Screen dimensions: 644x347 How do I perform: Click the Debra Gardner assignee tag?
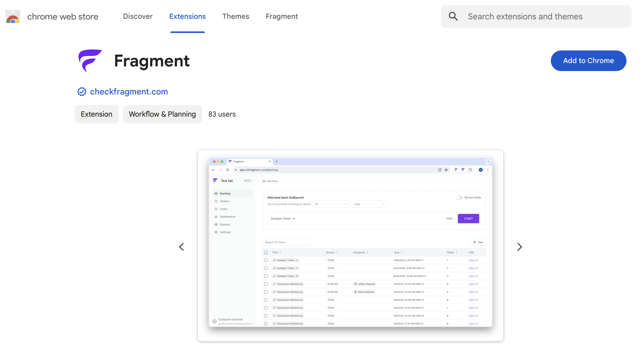tap(364, 292)
